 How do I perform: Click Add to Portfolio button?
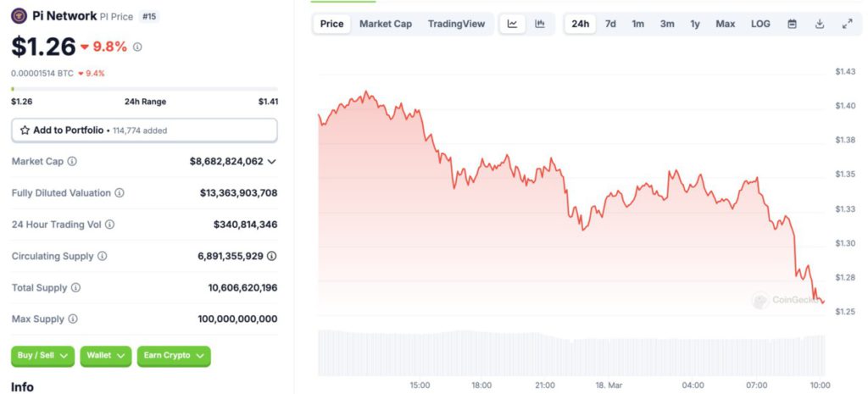[x=144, y=130]
